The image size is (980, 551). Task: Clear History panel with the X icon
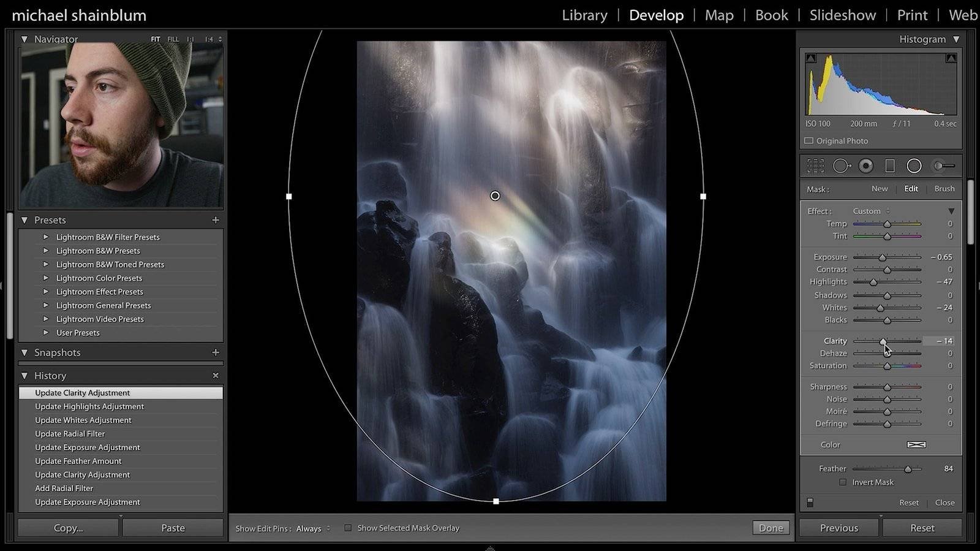click(x=216, y=376)
